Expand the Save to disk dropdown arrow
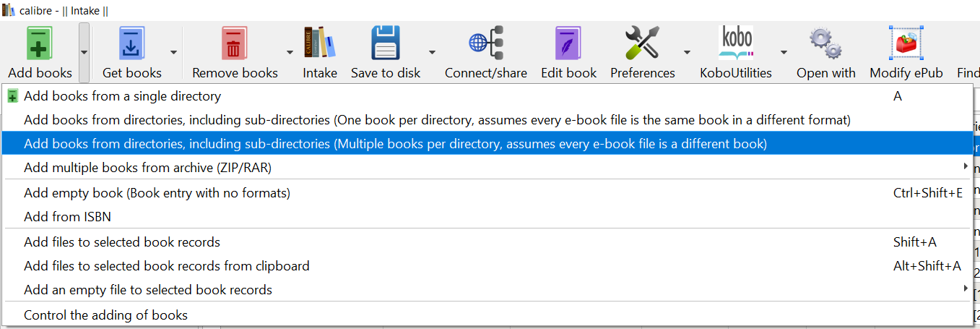 (x=432, y=52)
